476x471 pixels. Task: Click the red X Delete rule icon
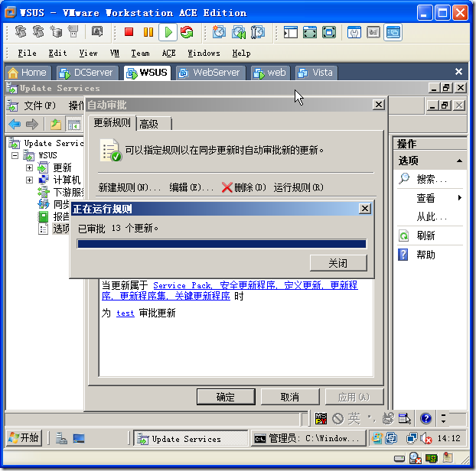[227, 187]
